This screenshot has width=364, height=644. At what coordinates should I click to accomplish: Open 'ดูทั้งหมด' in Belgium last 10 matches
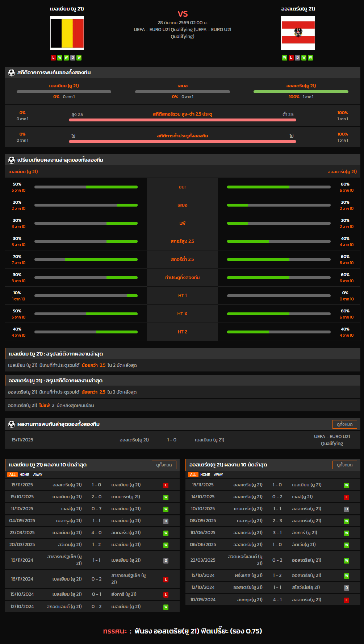click(x=164, y=465)
